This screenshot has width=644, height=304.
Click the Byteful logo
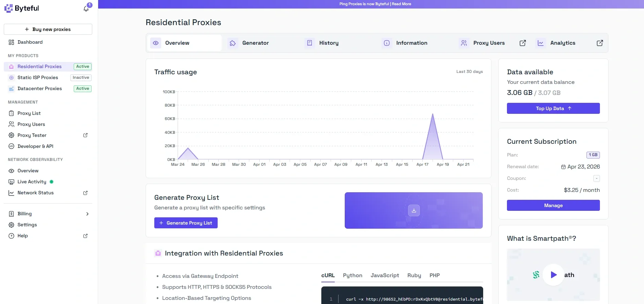coord(22,8)
